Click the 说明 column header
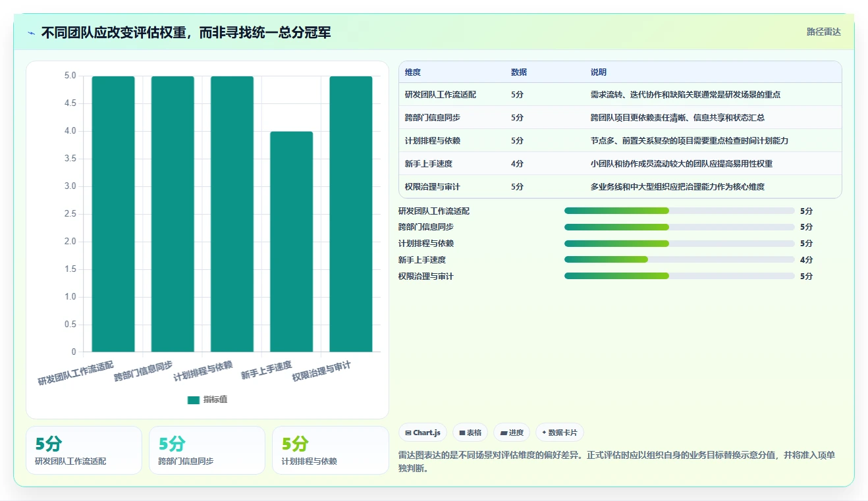The image size is (868, 501). [x=599, y=72]
